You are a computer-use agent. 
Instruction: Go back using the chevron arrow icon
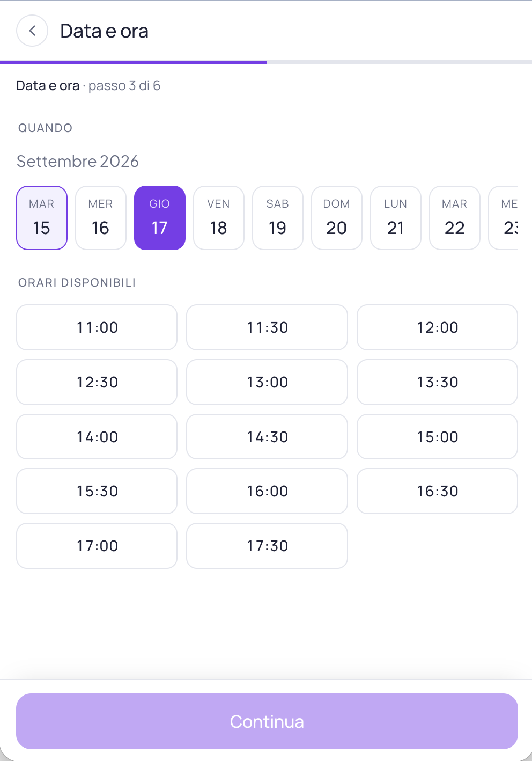point(32,31)
